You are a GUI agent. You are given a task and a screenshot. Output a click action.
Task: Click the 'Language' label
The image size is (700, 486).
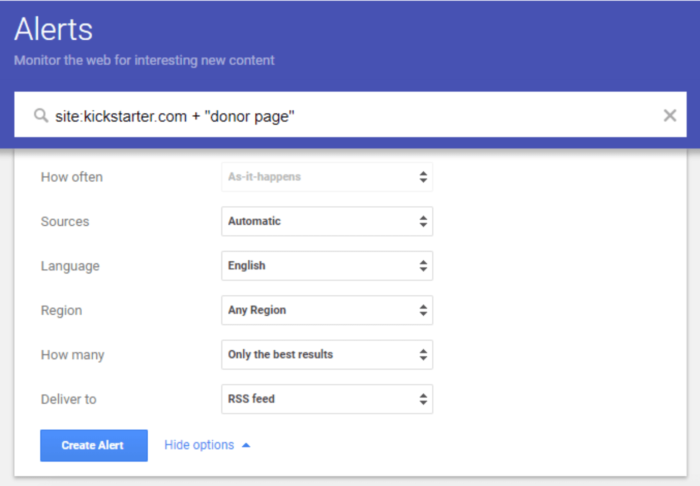click(70, 266)
